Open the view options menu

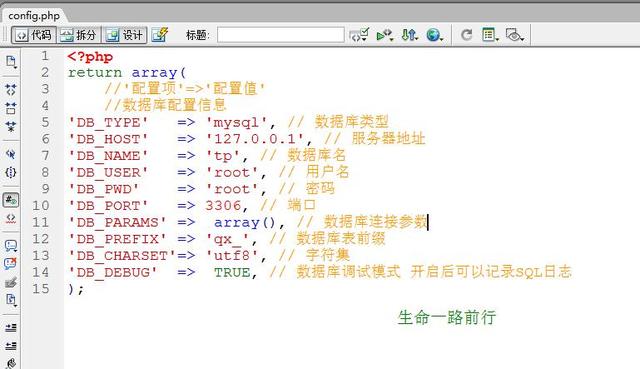(x=490, y=35)
